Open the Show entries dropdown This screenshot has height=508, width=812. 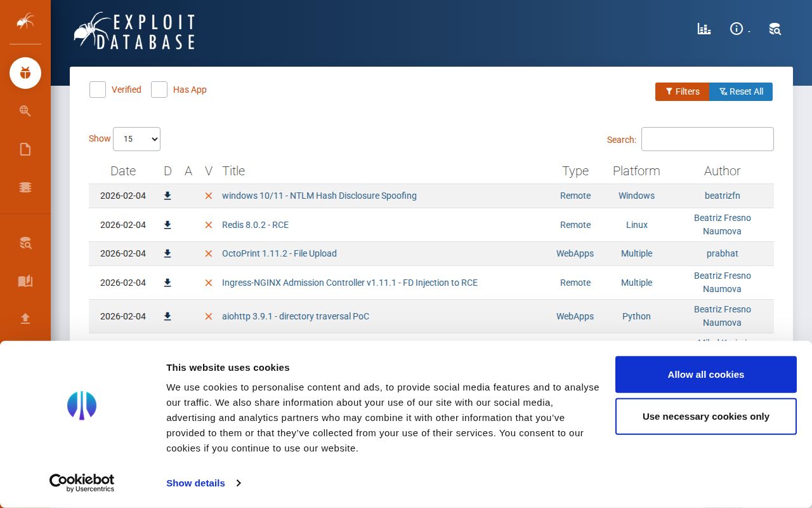point(136,139)
